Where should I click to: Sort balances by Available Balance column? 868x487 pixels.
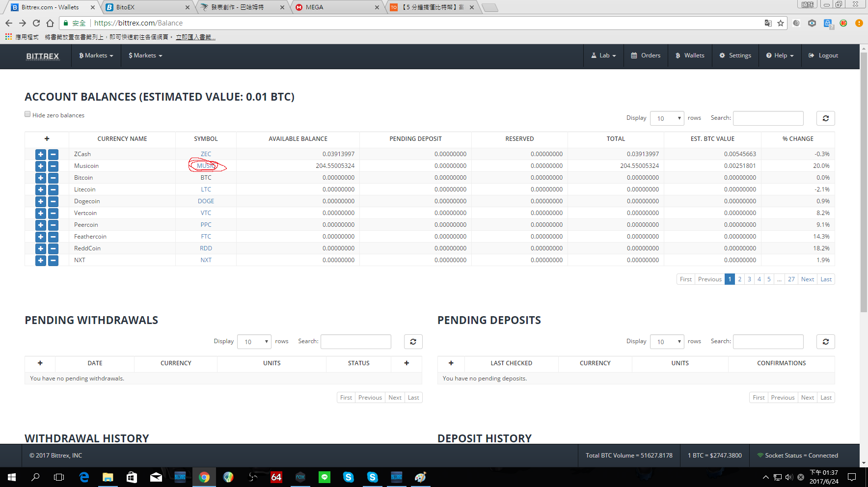(298, 139)
